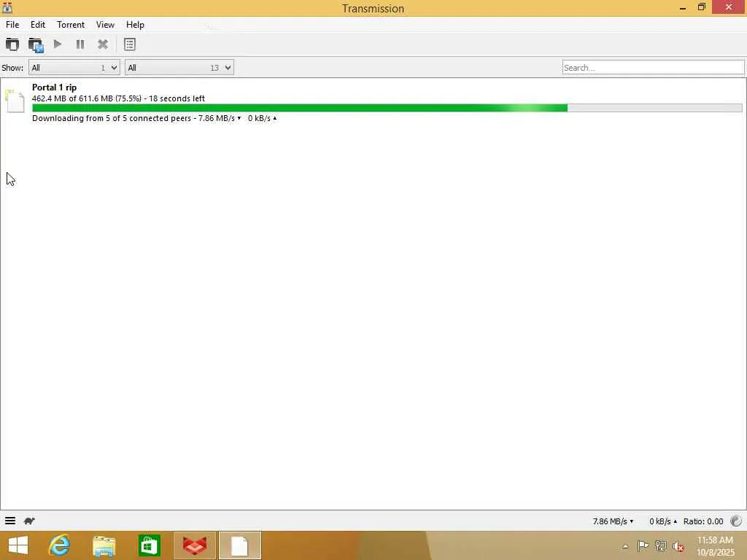Image resolution: width=747 pixels, height=560 pixels.
Task: Open the Action Center flag icon
Action: [x=642, y=545]
